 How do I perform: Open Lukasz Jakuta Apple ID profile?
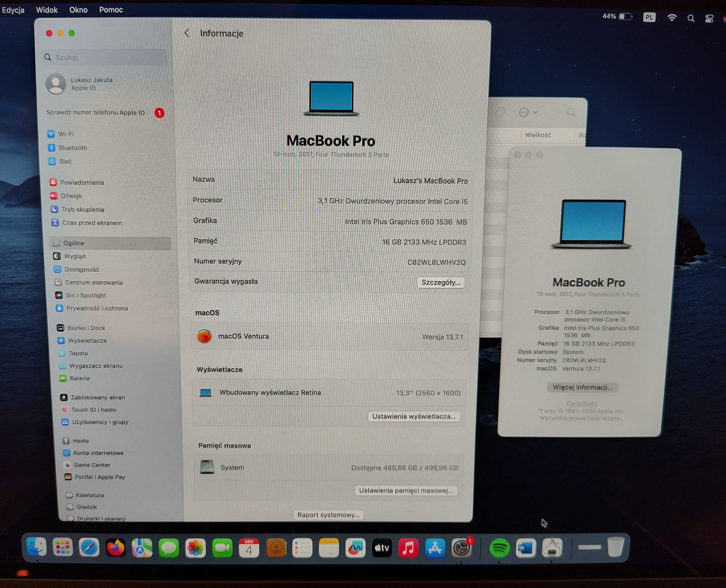tap(80, 84)
